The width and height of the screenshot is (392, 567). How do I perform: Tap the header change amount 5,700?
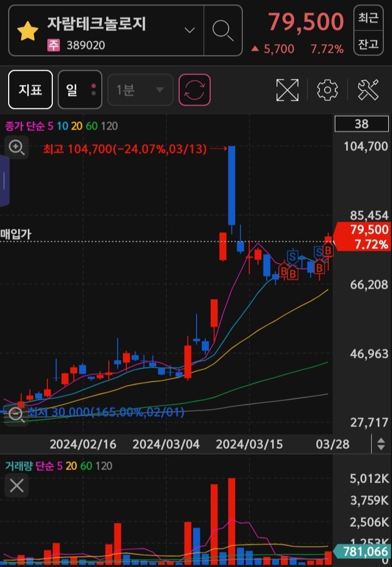(279, 49)
